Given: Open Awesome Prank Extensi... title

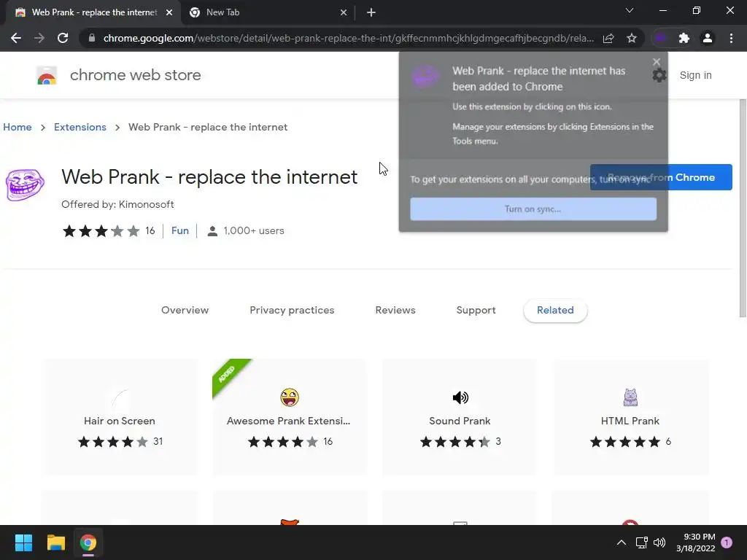Looking at the screenshot, I should click(x=288, y=421).
